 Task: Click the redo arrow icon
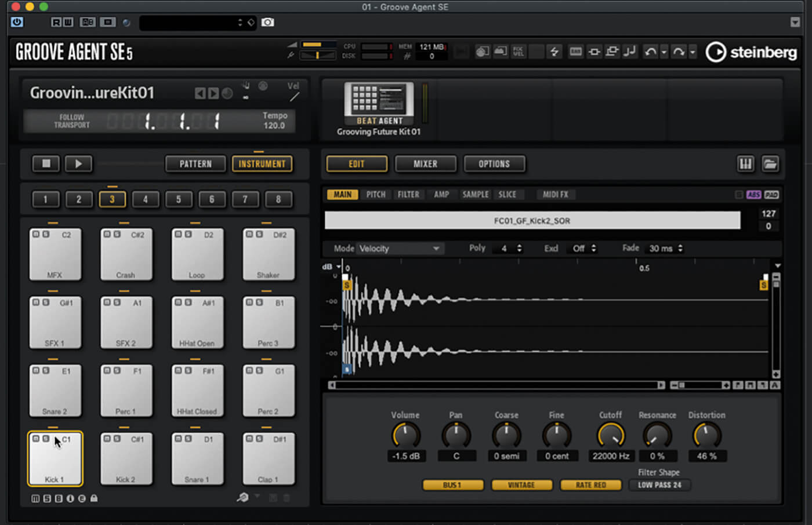point(678,52)
